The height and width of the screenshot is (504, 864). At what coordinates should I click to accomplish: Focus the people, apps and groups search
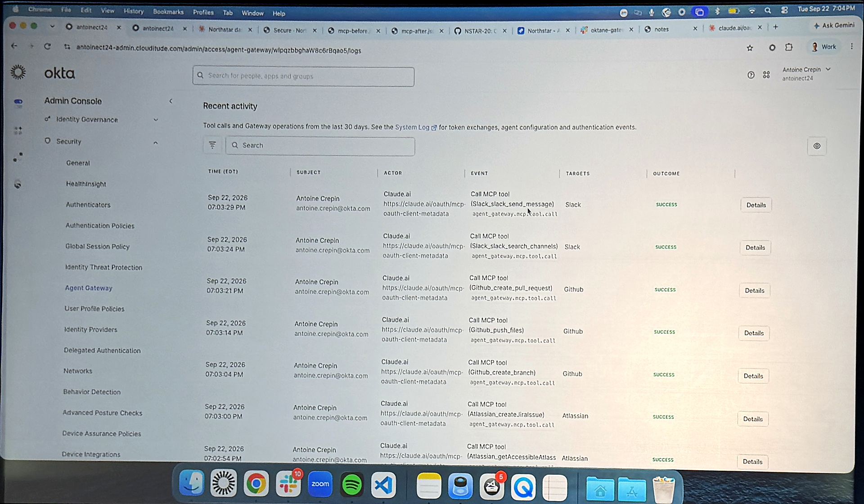pos(303,76)
